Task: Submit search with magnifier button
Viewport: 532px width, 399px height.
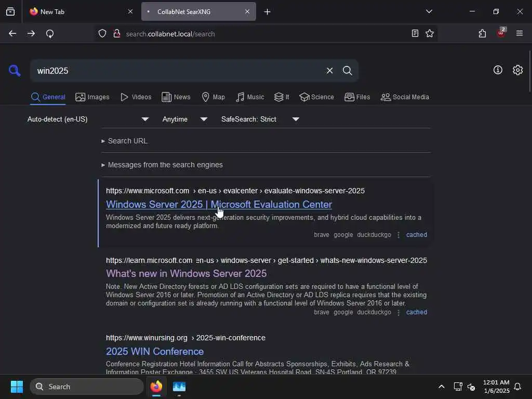Action: (x=347, y=71)
